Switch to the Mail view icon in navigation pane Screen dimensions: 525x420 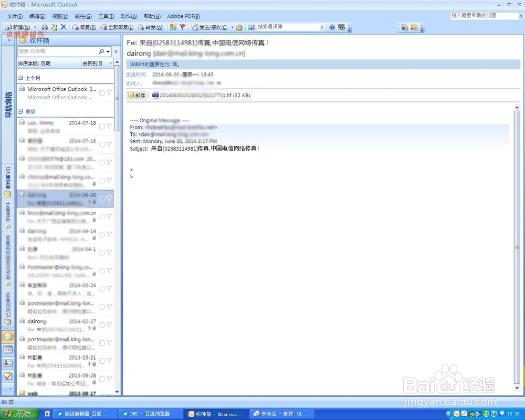point(8,337)
